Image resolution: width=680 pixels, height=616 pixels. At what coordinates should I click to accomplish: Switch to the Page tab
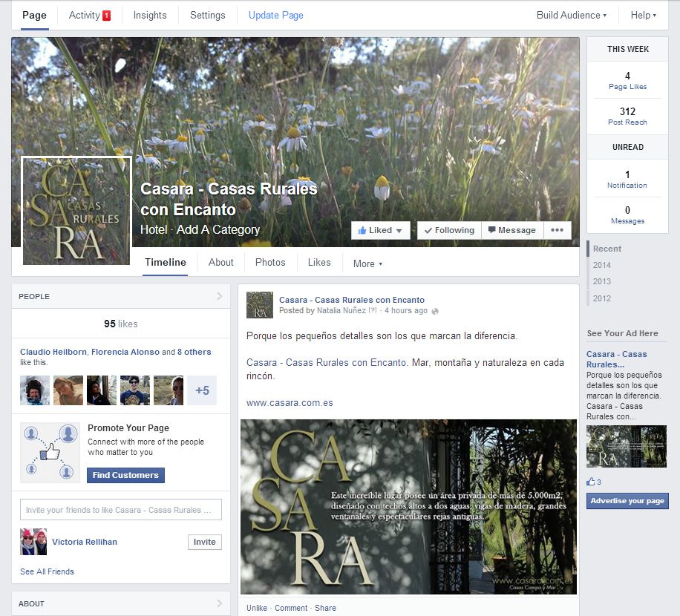34,16
